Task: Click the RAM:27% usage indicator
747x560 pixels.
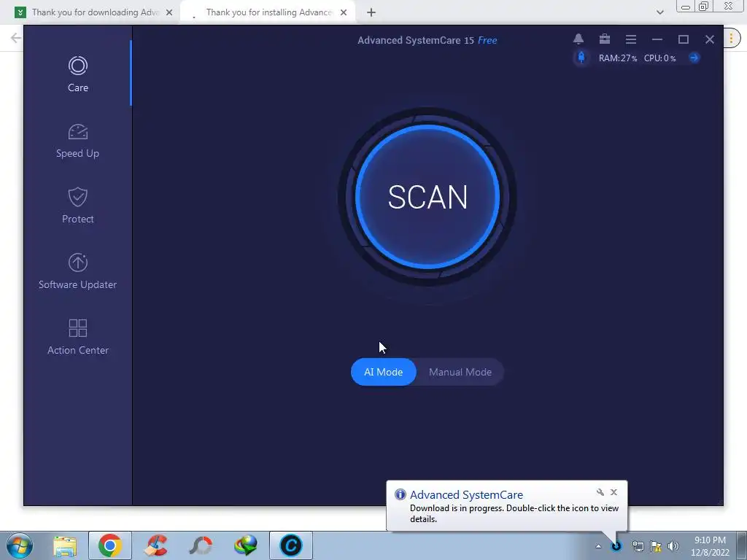Action: [x=618, y=58]
